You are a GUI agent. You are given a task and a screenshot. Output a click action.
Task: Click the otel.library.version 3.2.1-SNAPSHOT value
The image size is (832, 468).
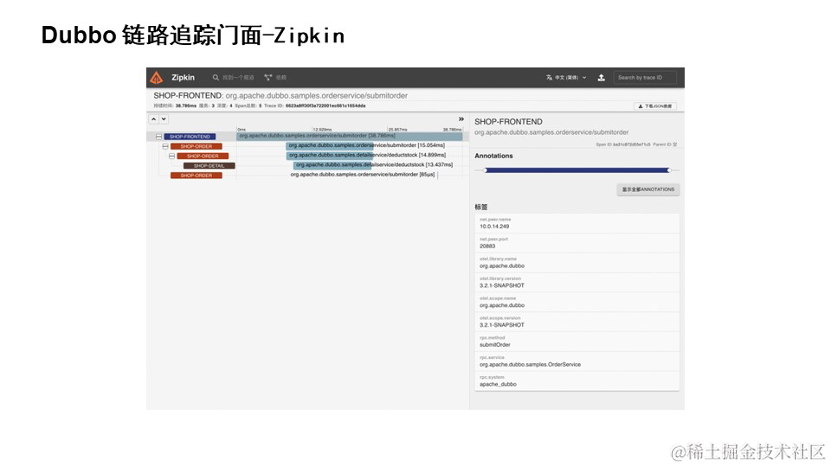502,285
